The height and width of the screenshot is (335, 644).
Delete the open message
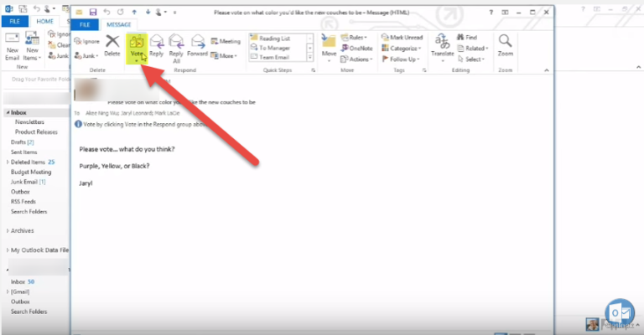[x=112, y=45]
